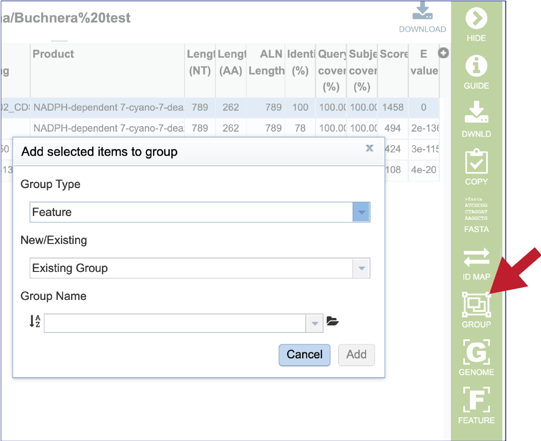This screenshot has width=541, height=441.
Task: Close the Add selected items dialog
Action: tap(369, 148)
